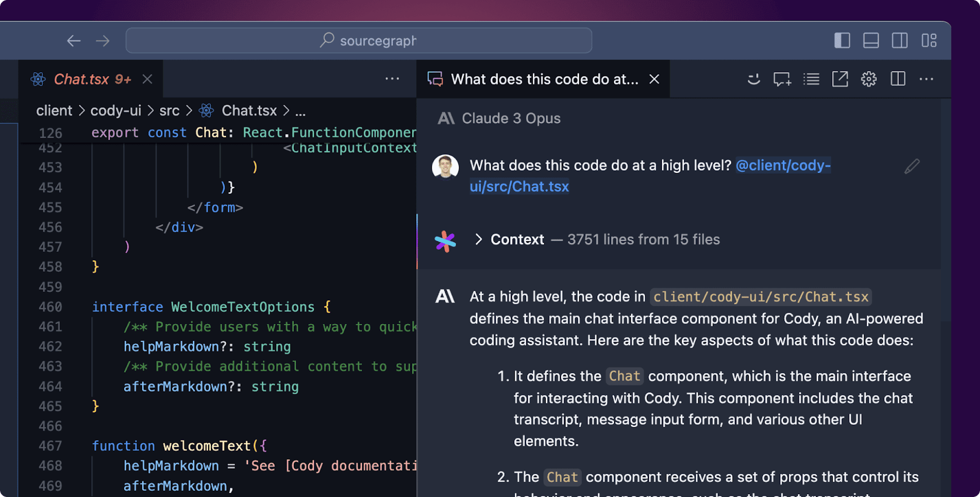Click the 'client' breadcrumb segment
The image size is (980, 497).
[x=54, y=110]
